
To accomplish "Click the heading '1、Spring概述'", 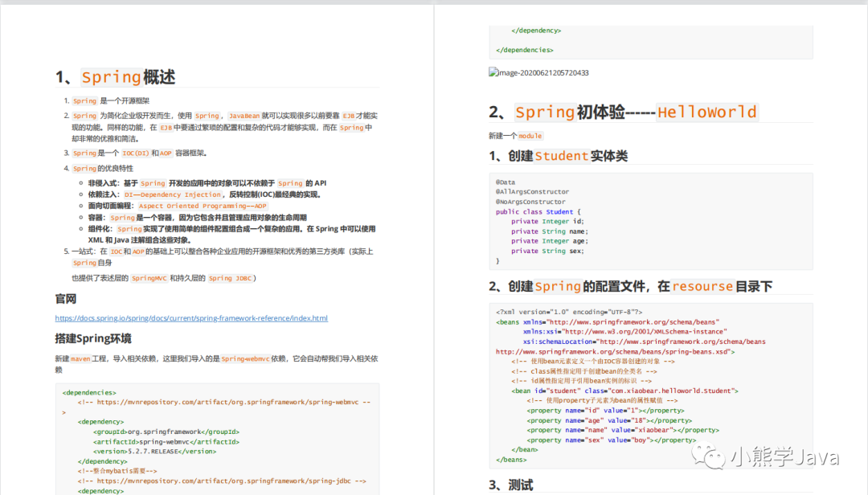I will pos(115,77).
